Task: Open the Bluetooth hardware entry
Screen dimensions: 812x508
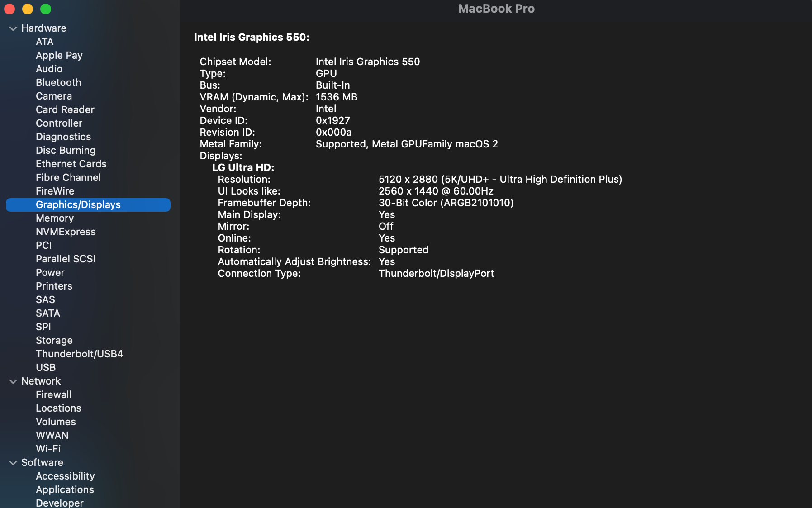Action: pos(59,82)
